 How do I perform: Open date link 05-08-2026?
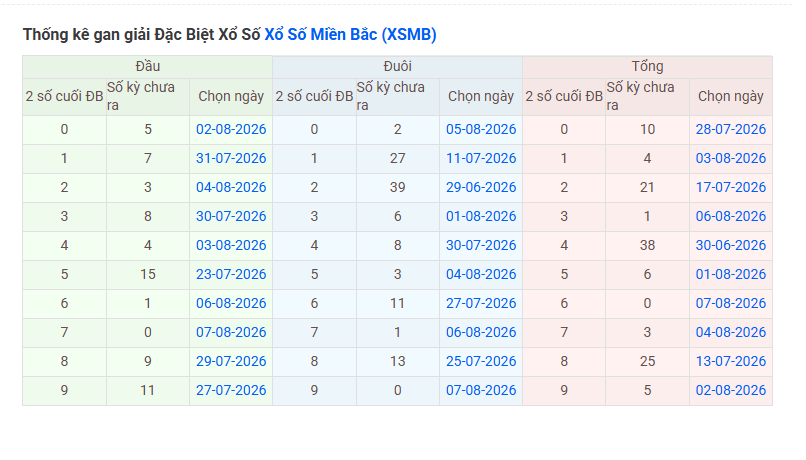481,129
